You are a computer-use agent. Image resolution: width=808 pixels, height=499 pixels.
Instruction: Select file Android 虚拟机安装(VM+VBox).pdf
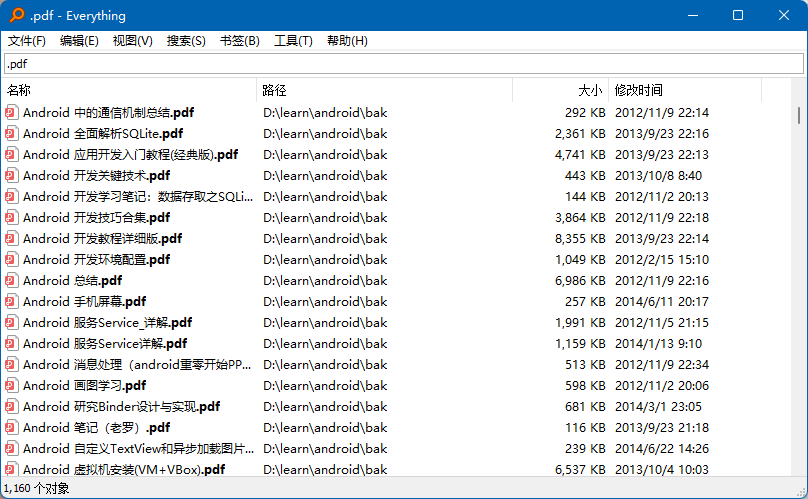pos(124,470)
